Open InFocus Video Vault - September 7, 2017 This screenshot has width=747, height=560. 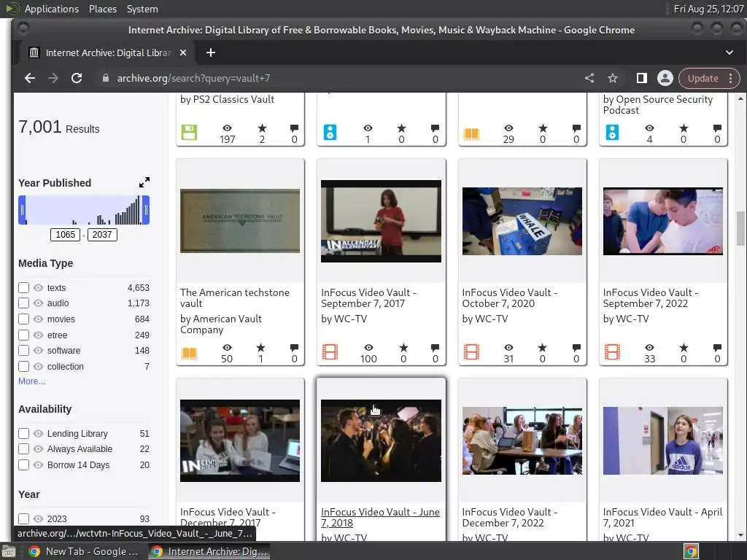click(368, 298)
